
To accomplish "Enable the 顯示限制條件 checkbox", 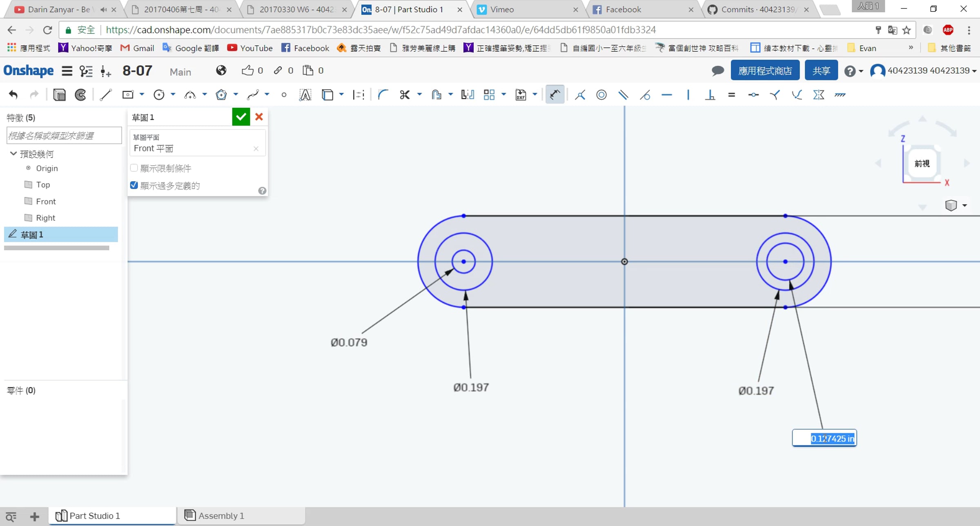I will [x=134, y=168].
